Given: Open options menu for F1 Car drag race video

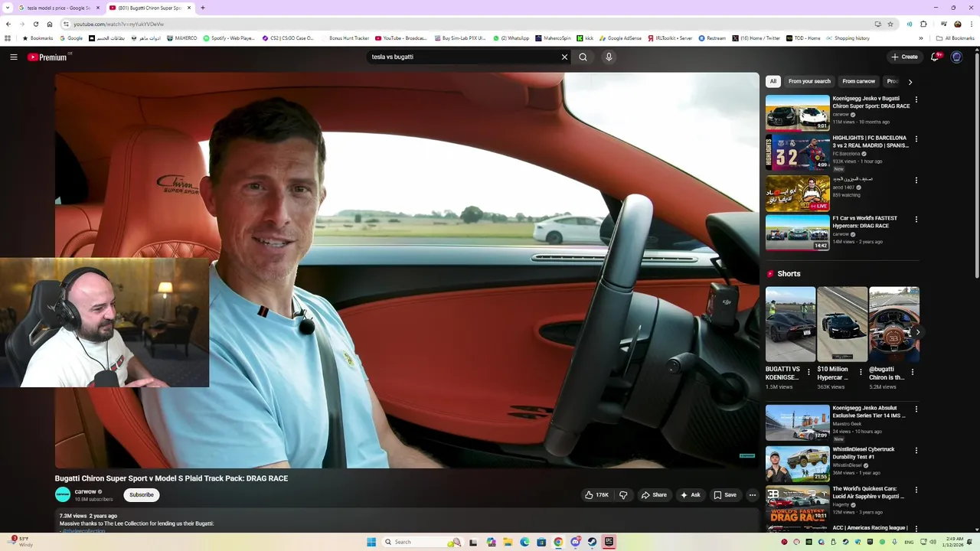Looking at the screenshot, I should (916, 220).
